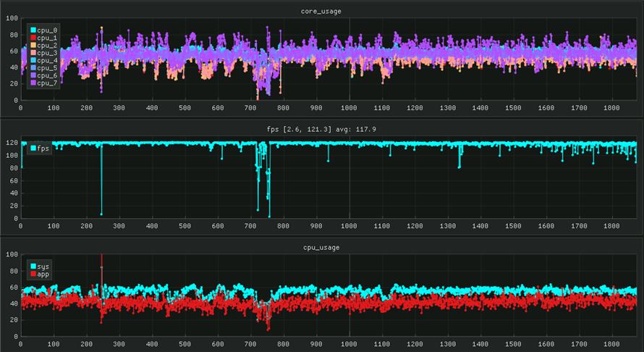This screenshot has height=352, width=644.
Task: Click the sys legend item
Action: [x=43, y=266]
